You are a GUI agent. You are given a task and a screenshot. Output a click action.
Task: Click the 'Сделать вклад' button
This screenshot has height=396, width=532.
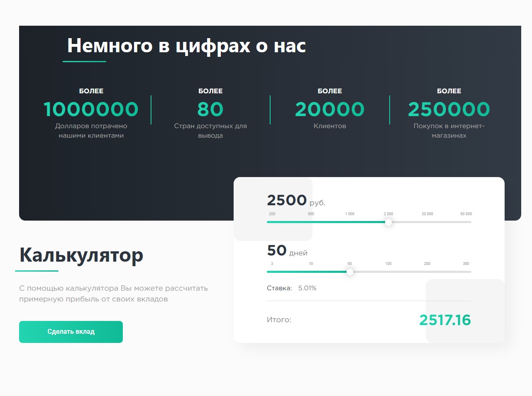[x=71, y=332]
